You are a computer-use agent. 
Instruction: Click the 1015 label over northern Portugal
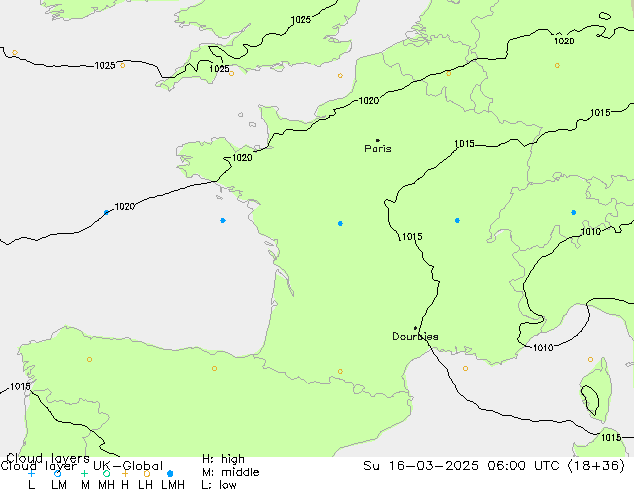pos(20,387)
